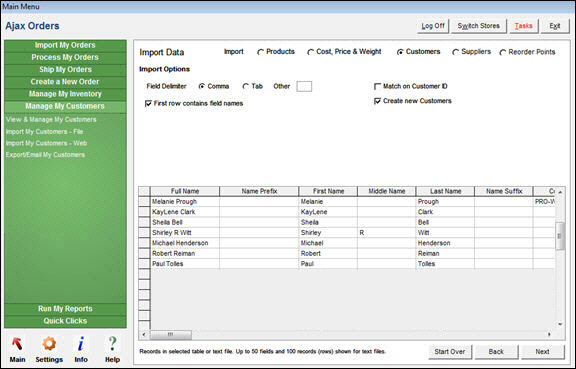576x369 pixels.
Task: Click the Middle Name column header
Action: 386,191
